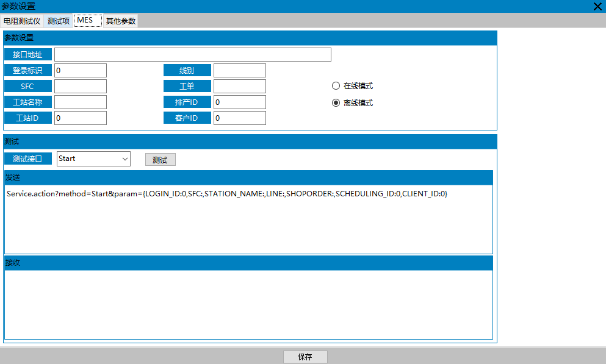Click the 发送 request text area
Viewport: 606px width, 364px height.
pyautogui.click(x=248, y=219)
